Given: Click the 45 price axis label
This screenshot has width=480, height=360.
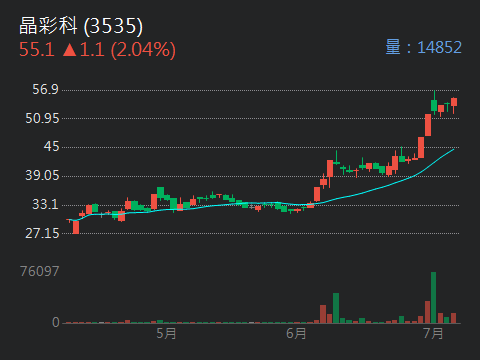Looking at the screenshot, I should pos(51,146).
